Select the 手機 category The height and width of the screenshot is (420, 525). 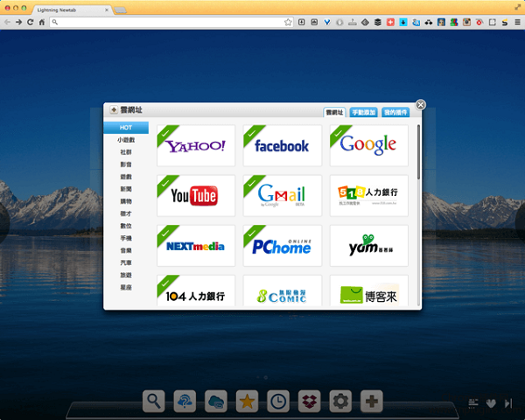tap(126, 238)
